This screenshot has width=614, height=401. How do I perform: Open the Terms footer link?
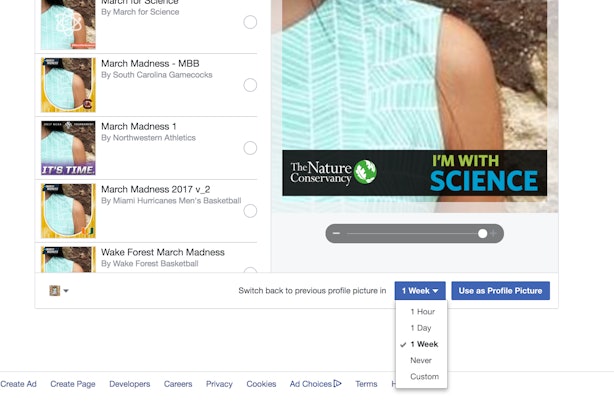[366, 384]
